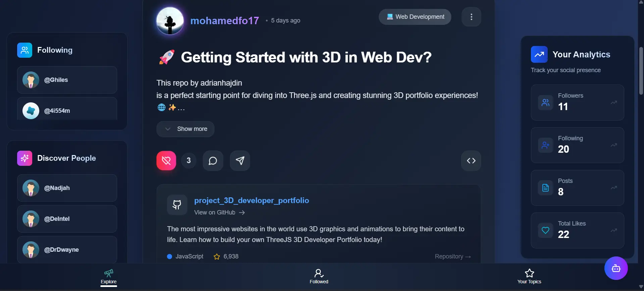Switch to the Explore tab
Image resolution: width=644 pixels, height=291 pixels.
coord(108,277)
